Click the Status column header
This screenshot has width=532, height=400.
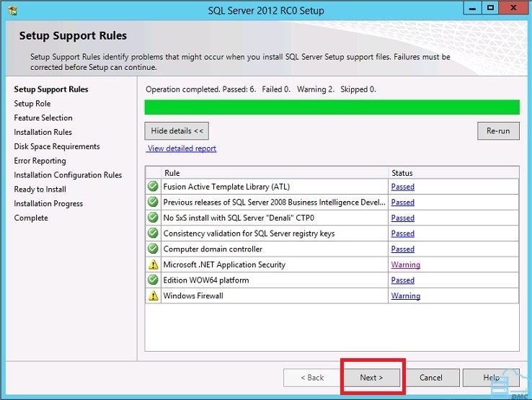(453, 173)
